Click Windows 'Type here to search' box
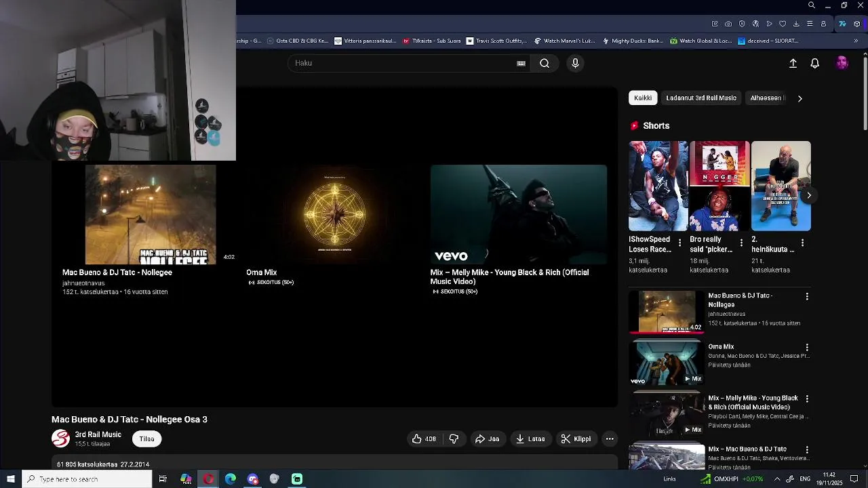The height and width of the screenshot is (488, 868). (87, 479)
